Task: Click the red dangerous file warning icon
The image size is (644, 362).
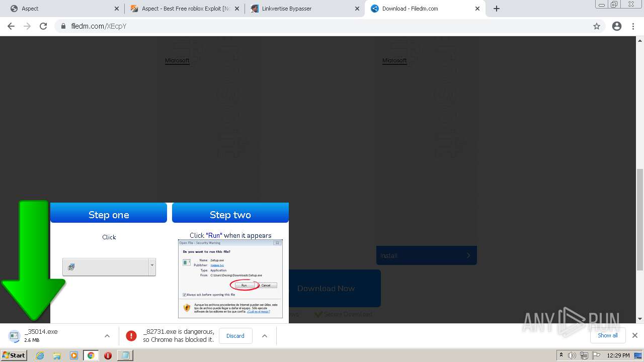Action: pyautogui.click(x=131, y=336)
